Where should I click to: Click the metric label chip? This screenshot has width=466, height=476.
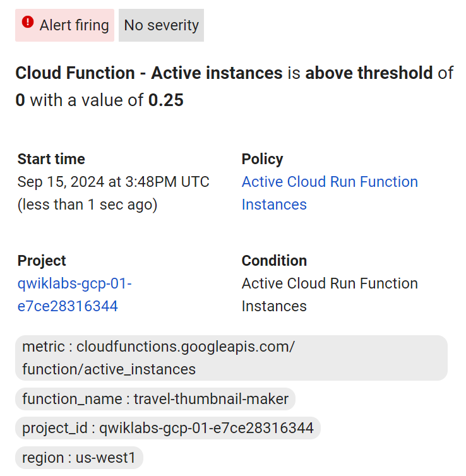click(230, 358)
